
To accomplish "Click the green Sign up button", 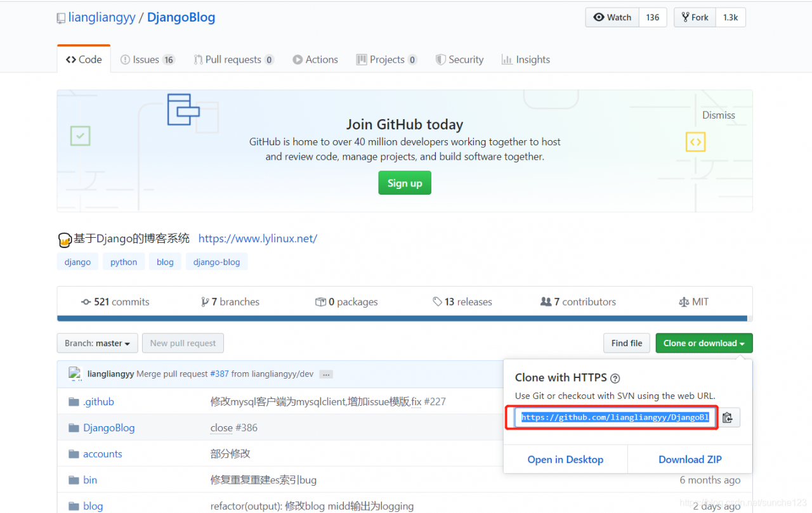I will (405, 183).
